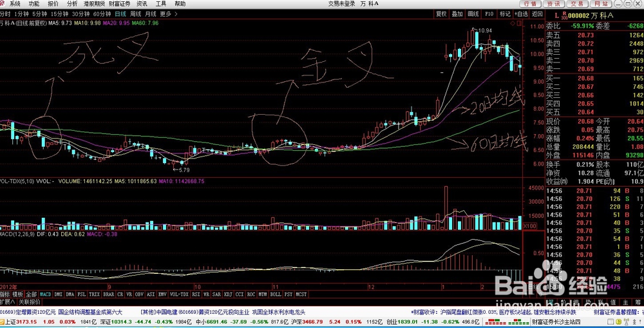
Task: Click the 资讯 button in title bar
Action: pyautogui.click(x=554, y=4)
